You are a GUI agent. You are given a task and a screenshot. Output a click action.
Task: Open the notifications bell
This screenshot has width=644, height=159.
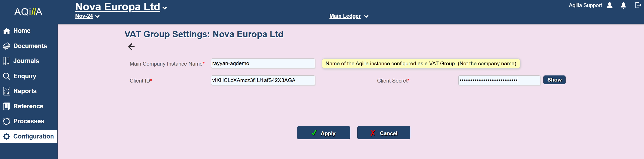click(623, 6)
